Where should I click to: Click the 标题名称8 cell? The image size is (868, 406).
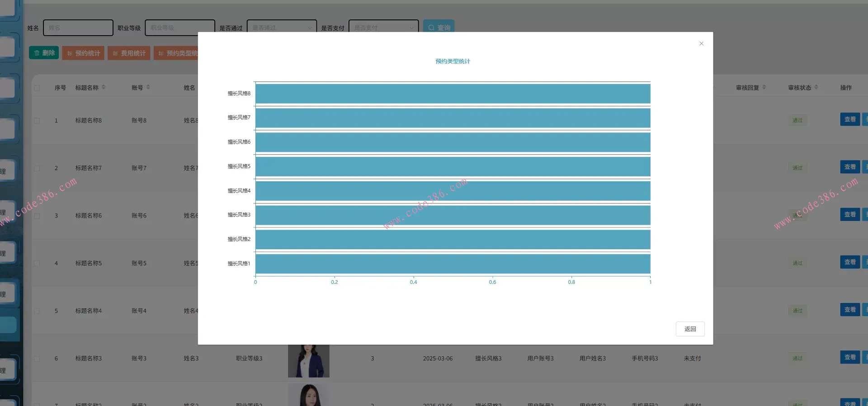[89, 121]
